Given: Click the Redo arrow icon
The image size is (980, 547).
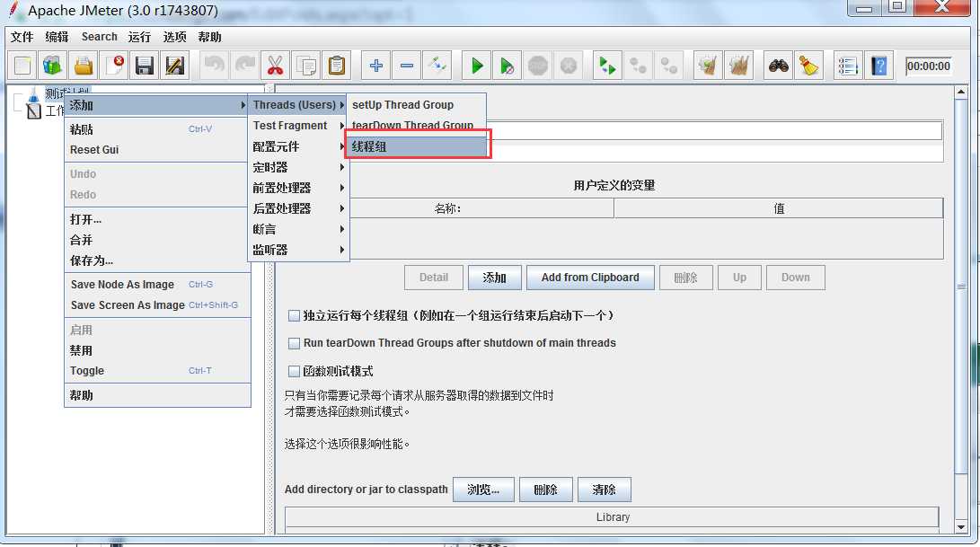Looking at the screenshot, I should tap(245, 66).
